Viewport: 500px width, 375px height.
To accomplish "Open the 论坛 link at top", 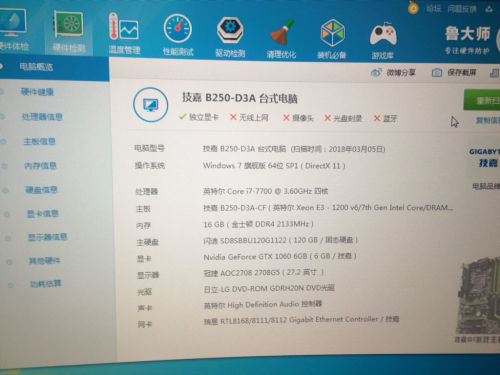I will (434, 8).
